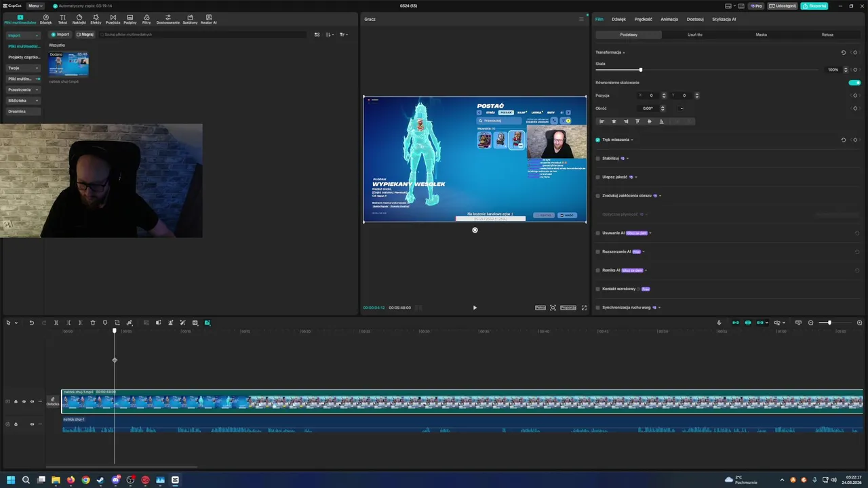Click the fullscreen preview icon in player
This screenshot has width=868, height=488.
(584, 308)
